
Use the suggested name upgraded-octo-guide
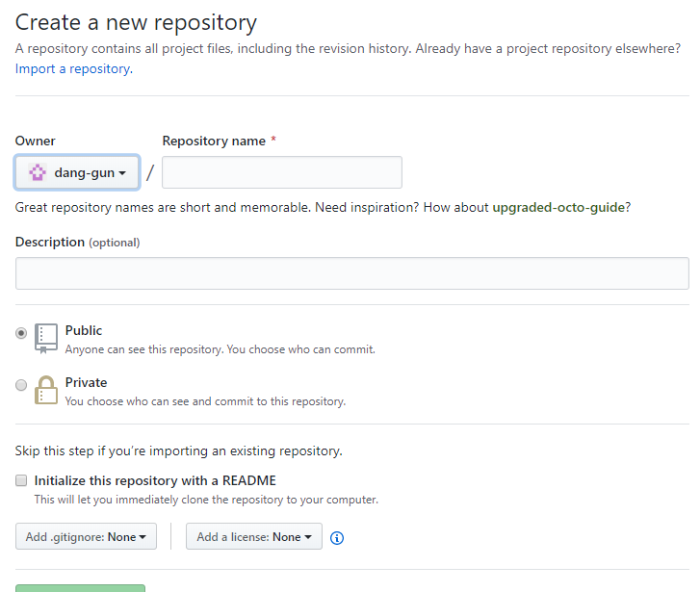[558, 207]
